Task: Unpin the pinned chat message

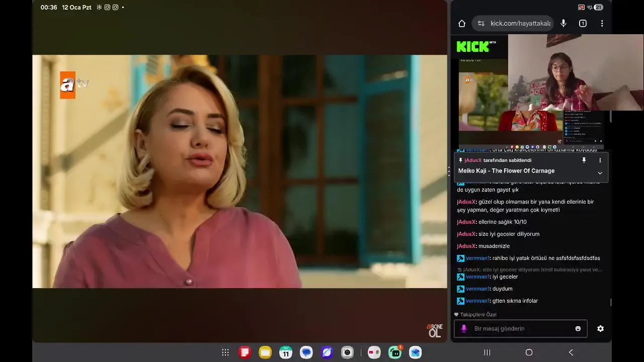Action: pyautogui.click(x=584, y=160)
